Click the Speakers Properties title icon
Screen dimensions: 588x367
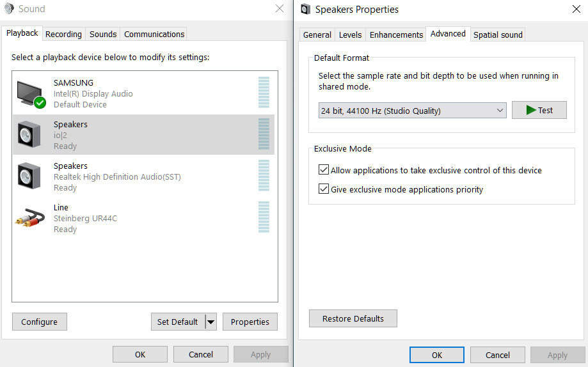(x=305, y=9)
